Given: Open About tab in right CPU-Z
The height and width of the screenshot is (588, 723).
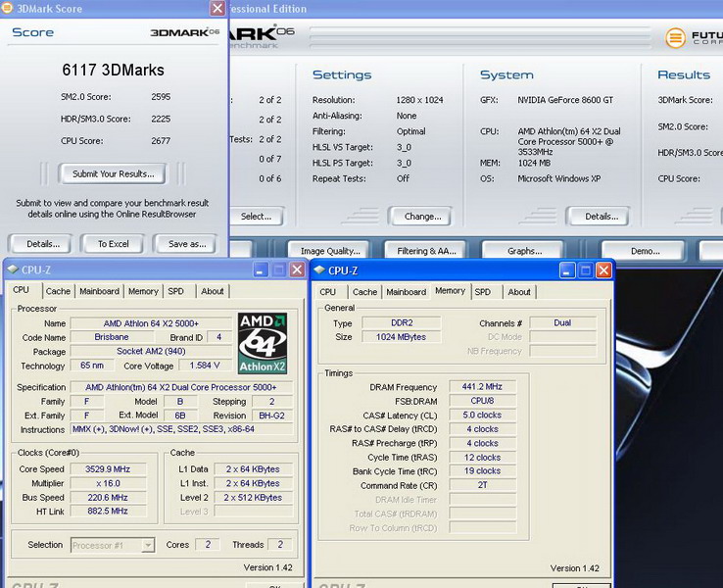Looking at the screenshot, I should coord(519,292).
